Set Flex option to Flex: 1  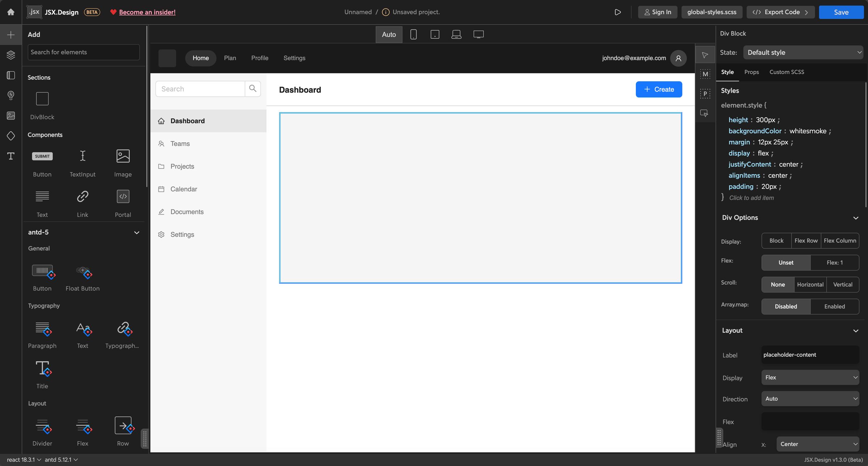pos(834,262)
